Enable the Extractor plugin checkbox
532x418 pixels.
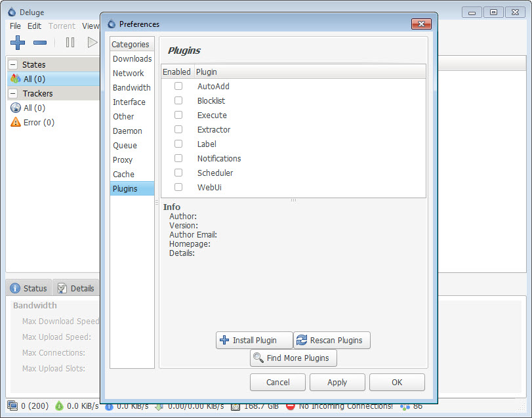click(x=178, y=129)
